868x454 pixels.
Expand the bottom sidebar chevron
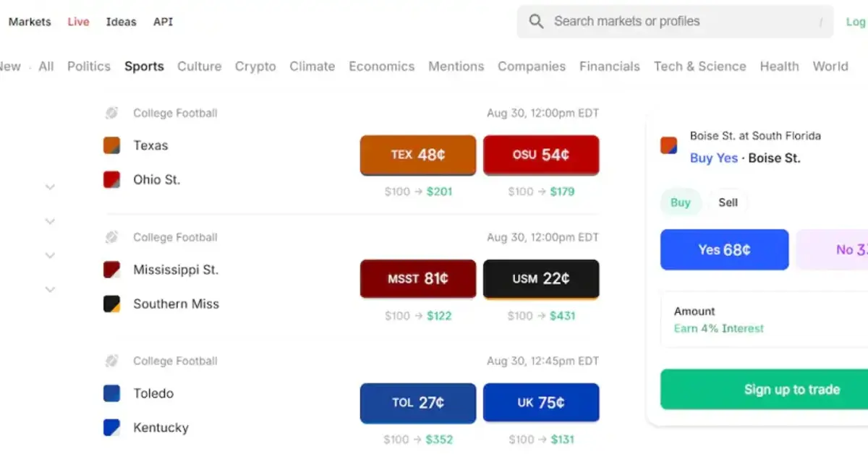[x=50, y=289]
